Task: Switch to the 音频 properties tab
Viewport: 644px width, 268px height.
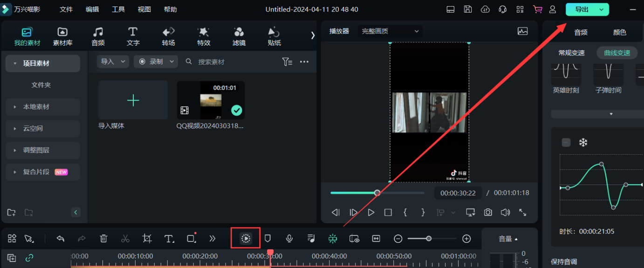Action: pos(581,33)
